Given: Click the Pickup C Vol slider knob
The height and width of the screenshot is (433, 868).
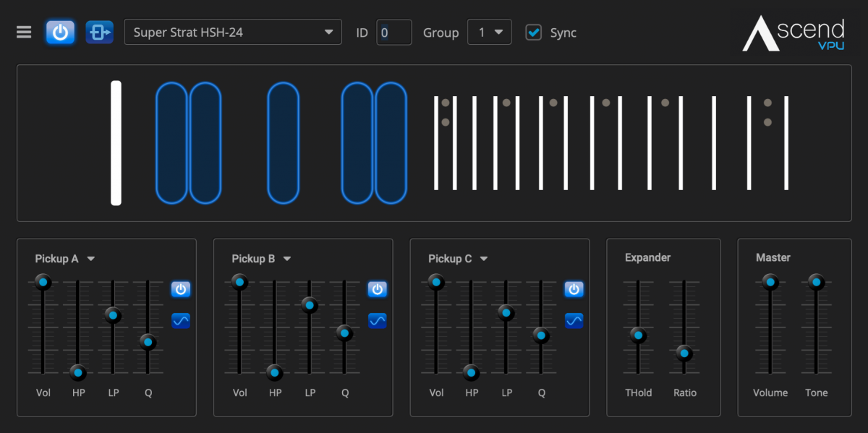Looking at the screenshot, I should click(436, 282).
